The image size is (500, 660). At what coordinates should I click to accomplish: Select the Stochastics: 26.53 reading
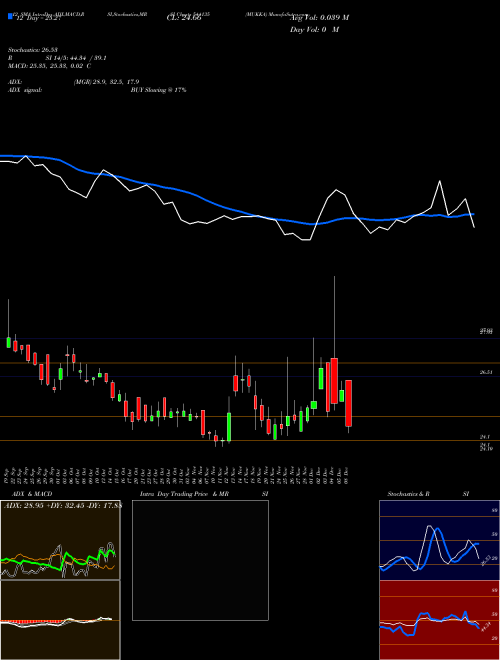(32, 50)
